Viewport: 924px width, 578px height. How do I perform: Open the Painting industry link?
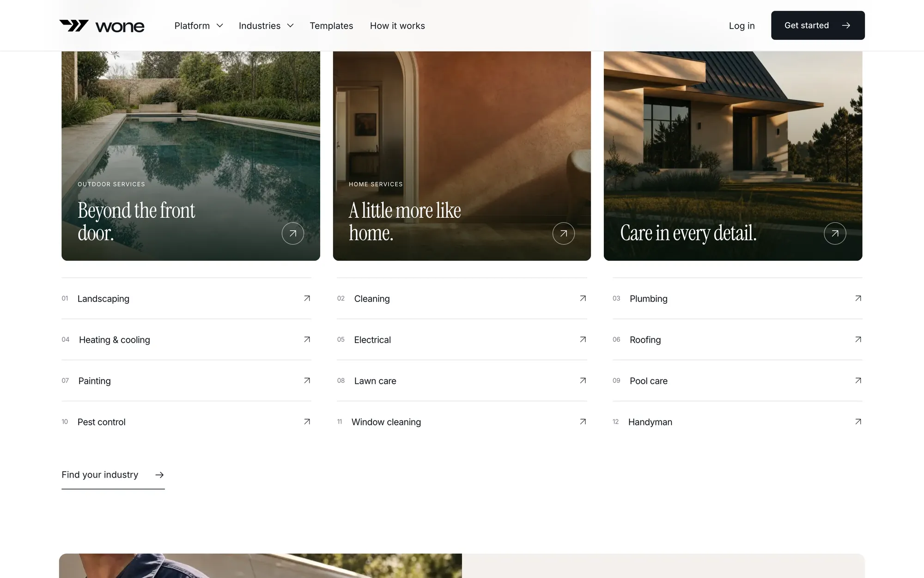click(x=186, y=381)
